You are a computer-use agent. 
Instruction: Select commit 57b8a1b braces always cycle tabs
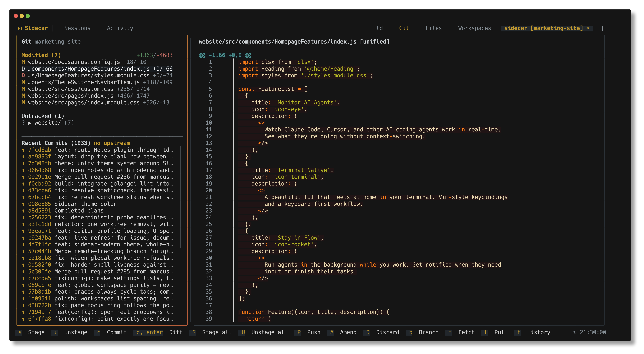97,291
